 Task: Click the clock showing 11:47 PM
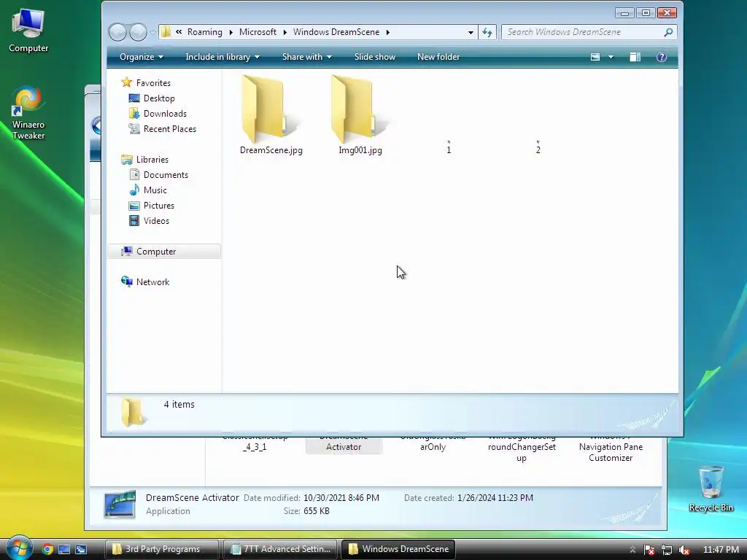pos(721,550)
